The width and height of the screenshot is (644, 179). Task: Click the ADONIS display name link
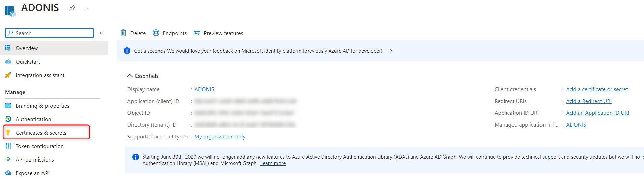(x=204, y=89)
